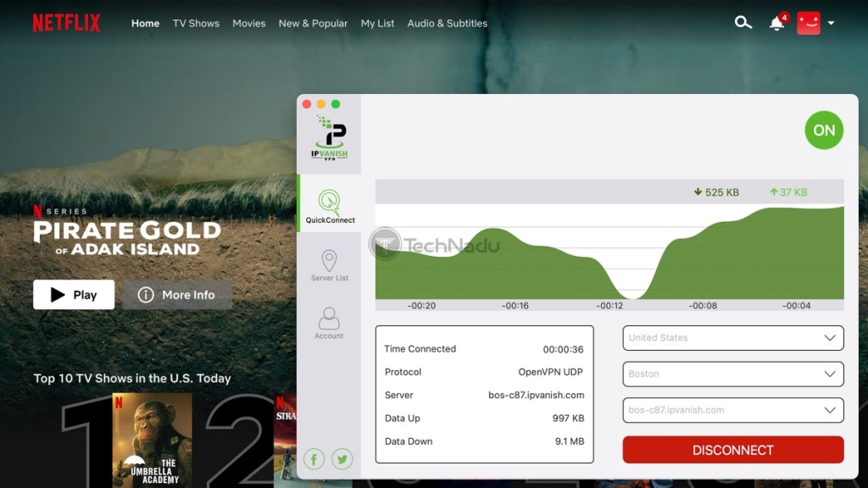
Task: Minimize the IPVanish window
Action: [321, 104]
